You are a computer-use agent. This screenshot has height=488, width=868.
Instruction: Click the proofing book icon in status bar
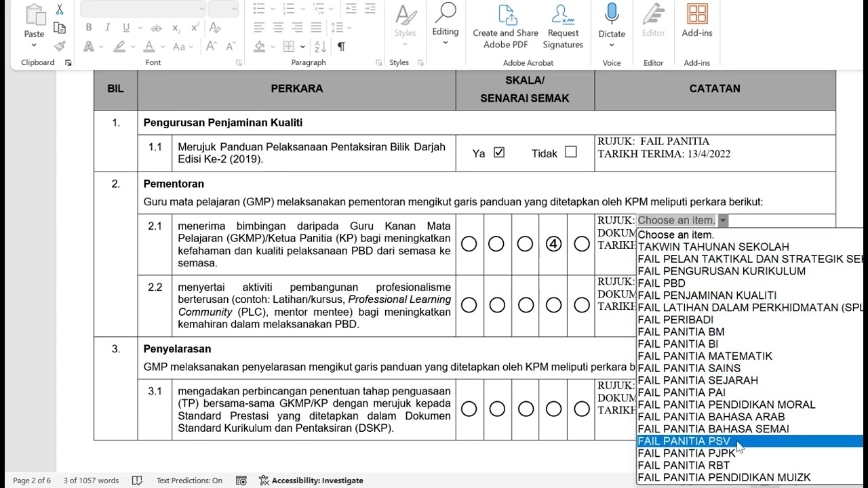click(137, 481)
